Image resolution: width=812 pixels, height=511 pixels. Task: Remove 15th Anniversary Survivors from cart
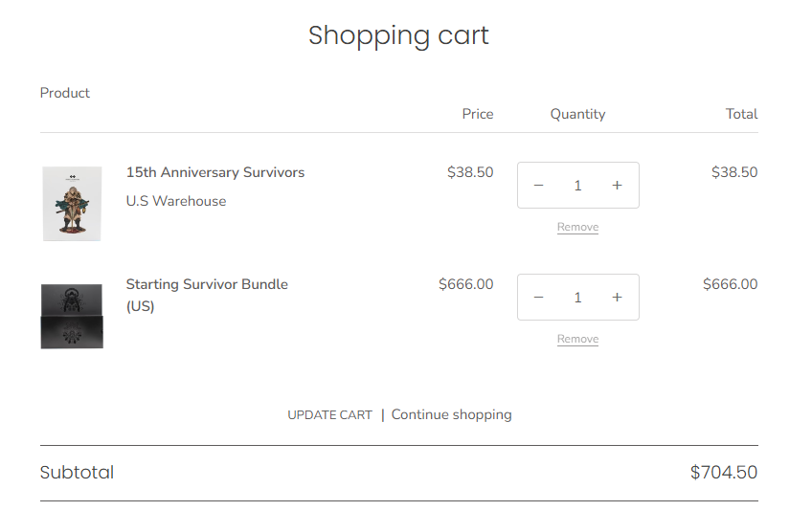coord(577,228)
